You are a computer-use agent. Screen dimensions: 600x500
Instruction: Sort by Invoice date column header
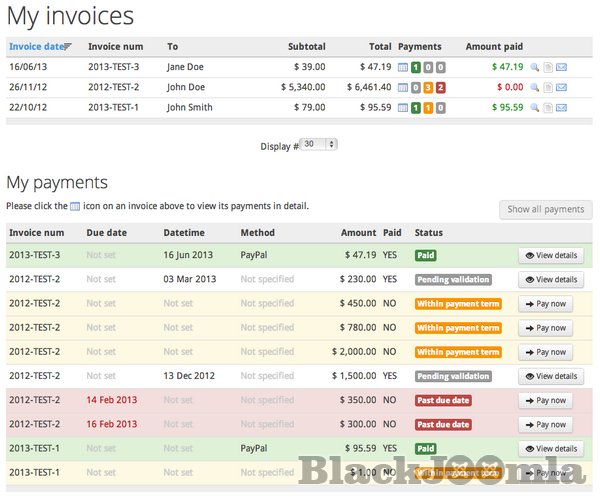[x=36, y=46]
